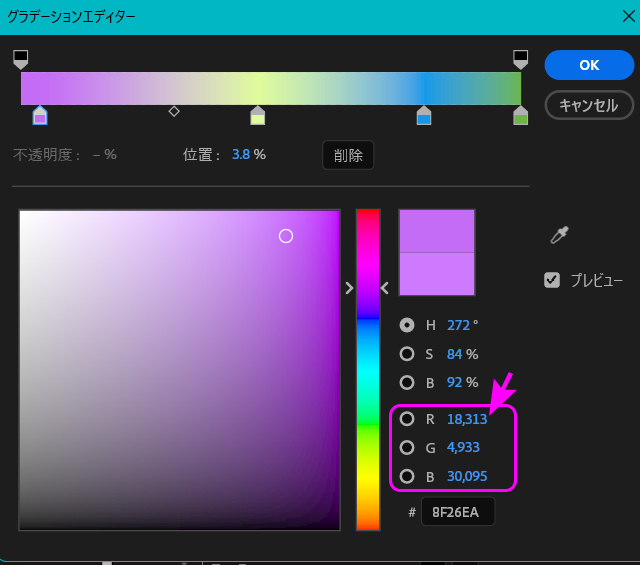Click the 位置 position value 3.8
640x565 pixels.
pyautogui.click(x=240, y=155)
